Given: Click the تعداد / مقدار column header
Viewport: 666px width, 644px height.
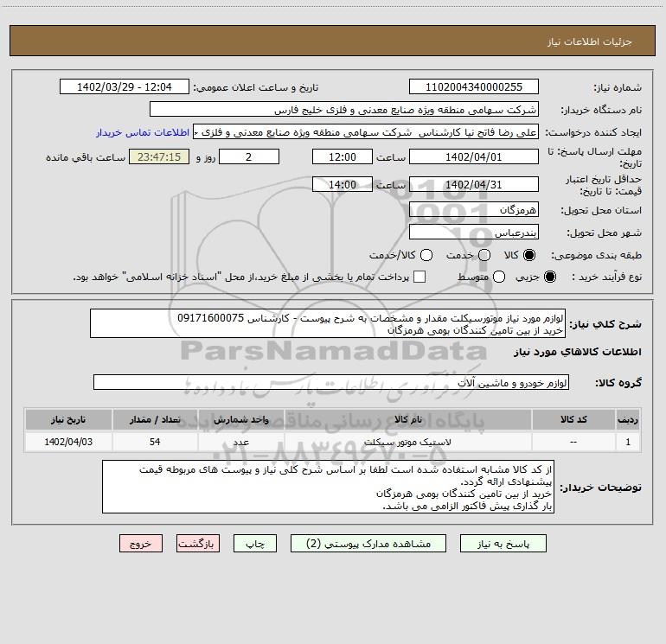Looking at the screenshot, I should [155, 420].
